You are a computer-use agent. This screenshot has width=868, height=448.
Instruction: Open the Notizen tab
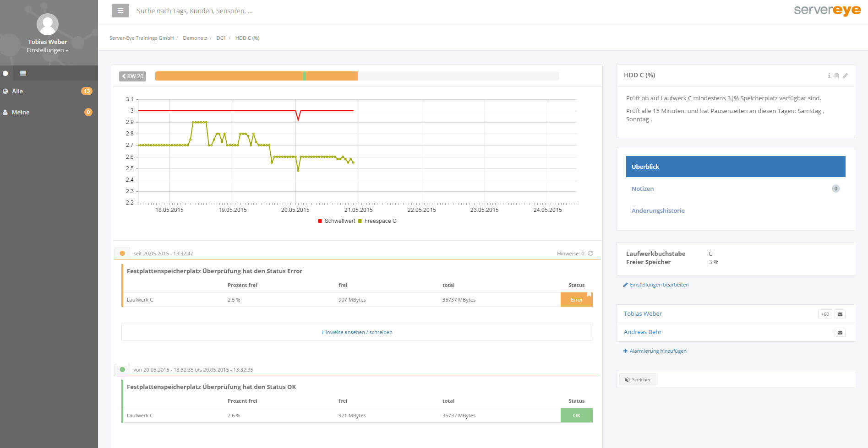643,189
